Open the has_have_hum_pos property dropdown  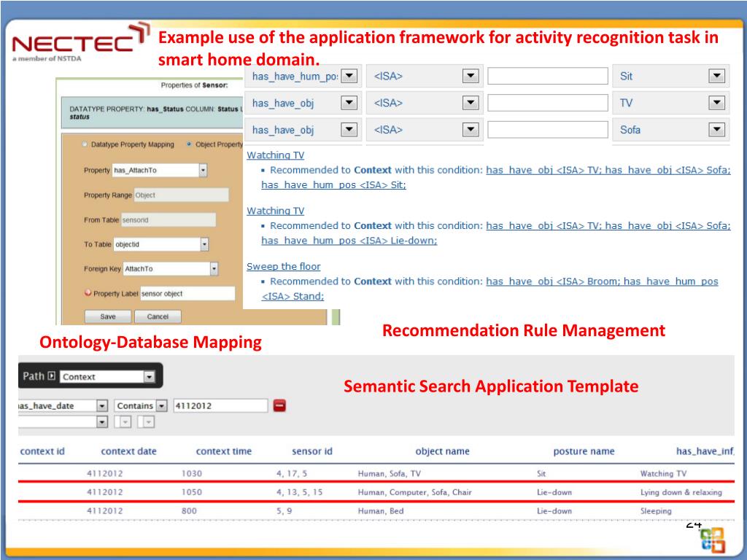coord(349,76)
